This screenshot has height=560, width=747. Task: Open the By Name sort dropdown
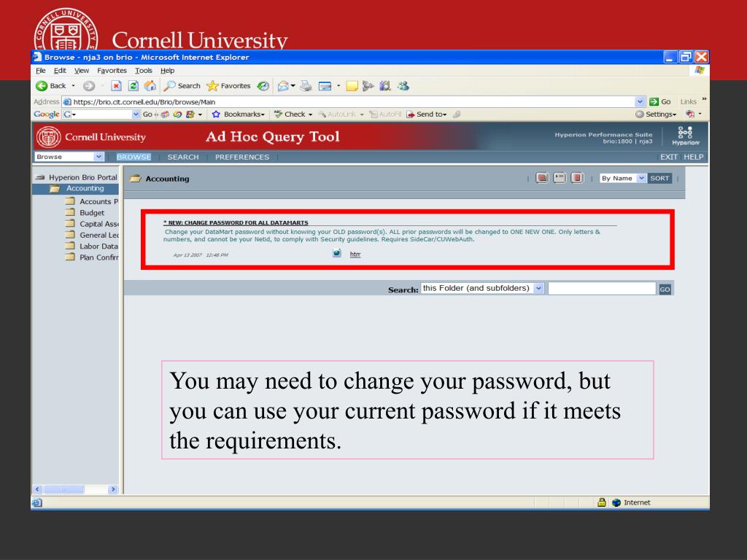pyautogui.click(x=642, y=178)
